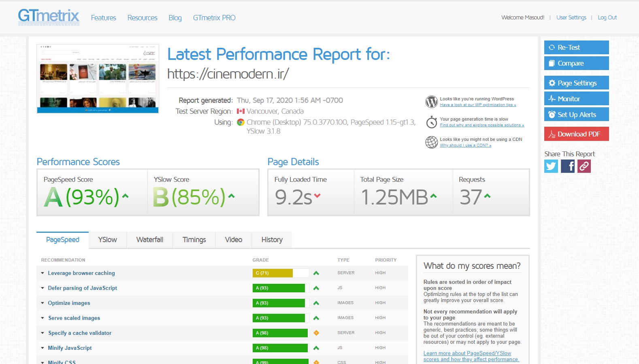Click the 'Optimize images' title
The width and height of the screenshot is (639, 364).
pos(69,303)
